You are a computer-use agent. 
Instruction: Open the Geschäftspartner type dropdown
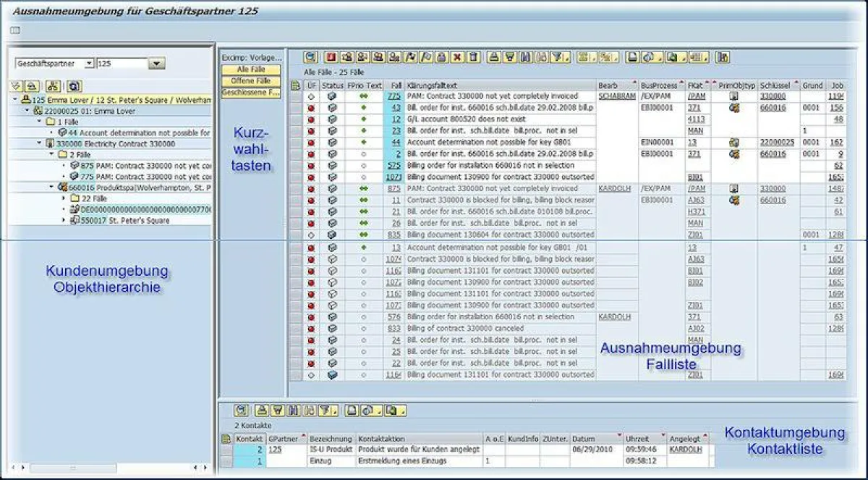(89, 64)
